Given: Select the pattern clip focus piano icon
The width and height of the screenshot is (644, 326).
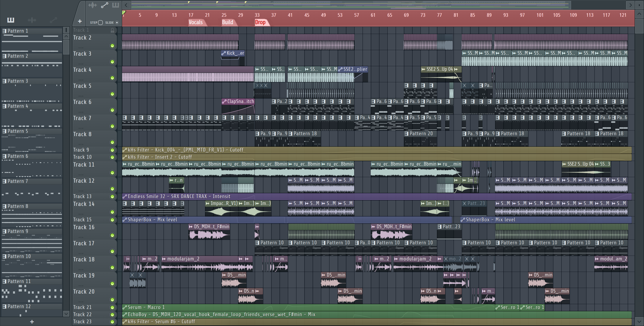Looking at the screenshot, I should [x=115, y=5].
